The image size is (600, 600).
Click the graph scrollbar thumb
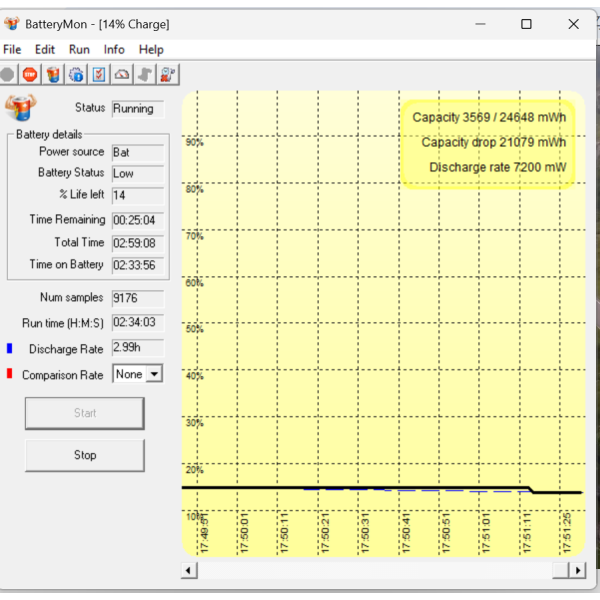pos(561,571)
